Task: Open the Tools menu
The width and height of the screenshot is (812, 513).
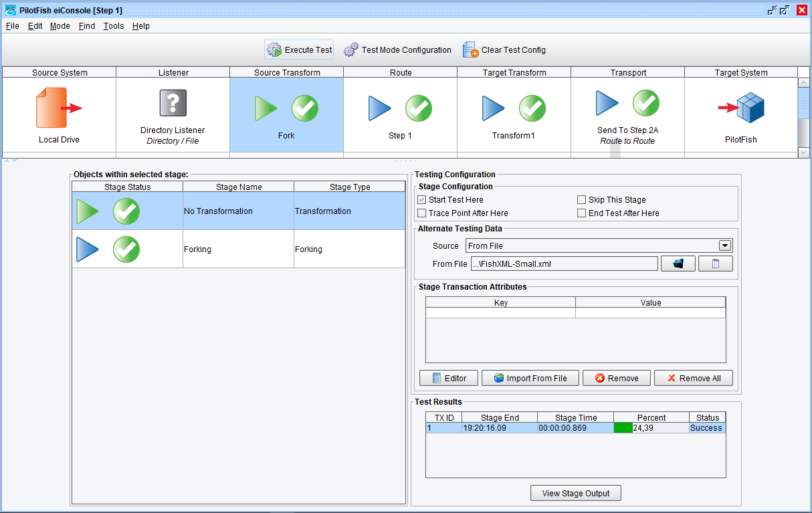Action: [114, 26]
